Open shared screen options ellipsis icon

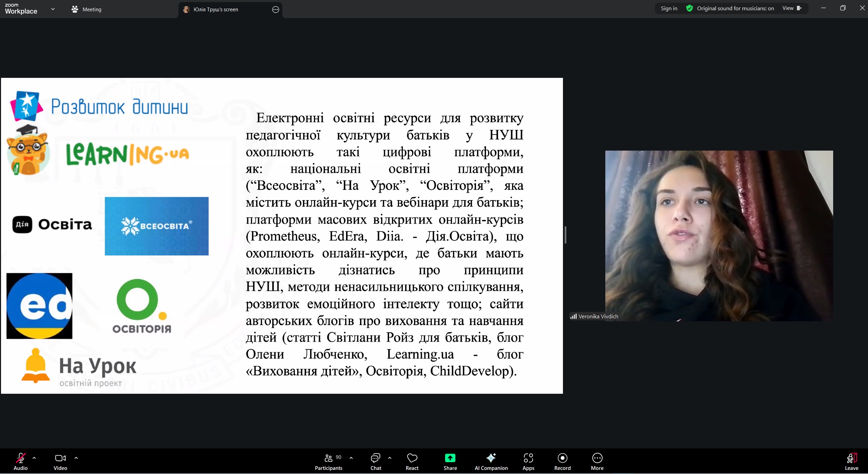(x=276, y=10)
